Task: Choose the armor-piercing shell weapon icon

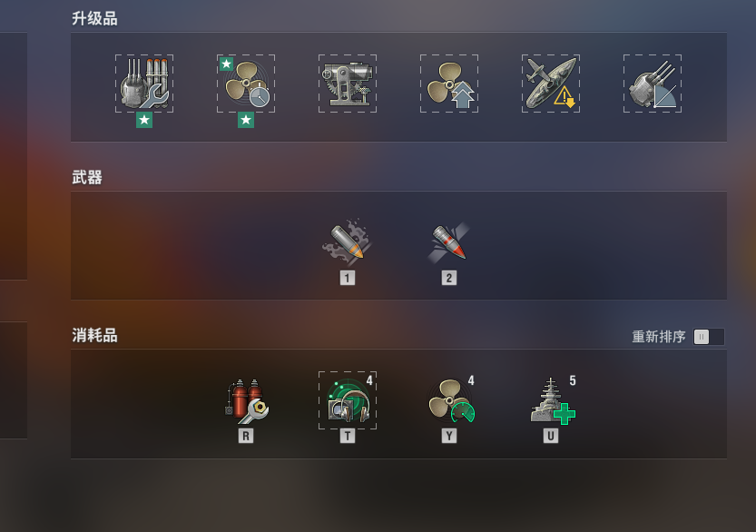Action: click(449, 242)
